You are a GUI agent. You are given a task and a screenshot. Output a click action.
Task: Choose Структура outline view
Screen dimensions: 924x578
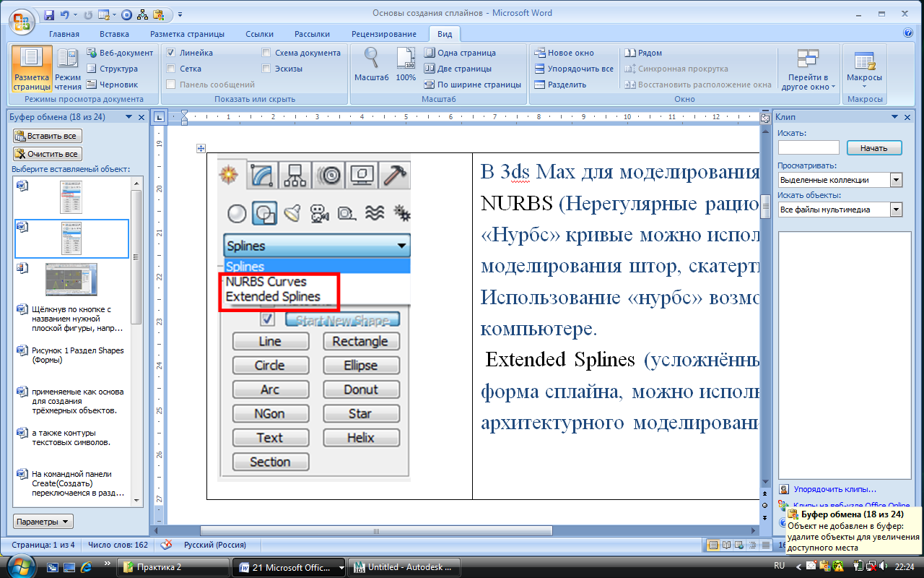pos(113,69)
